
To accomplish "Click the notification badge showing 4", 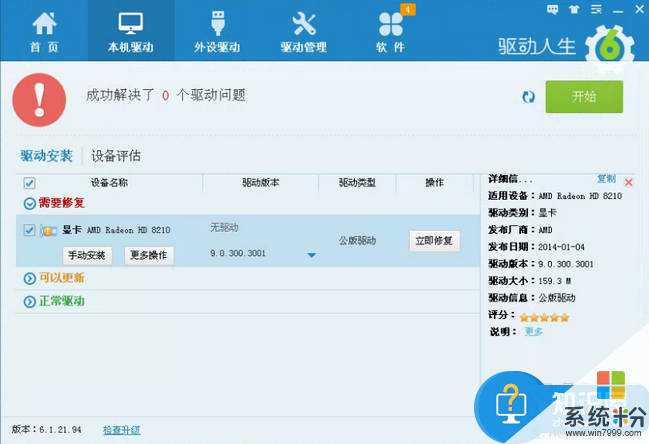I will pos(408,9).
